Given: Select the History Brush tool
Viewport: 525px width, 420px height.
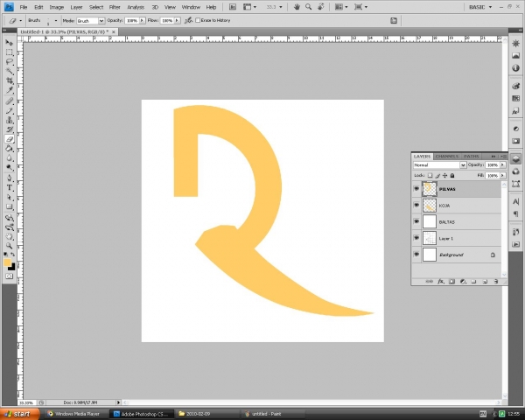Looking at the screenshot, I should click(x=10, y=129).
